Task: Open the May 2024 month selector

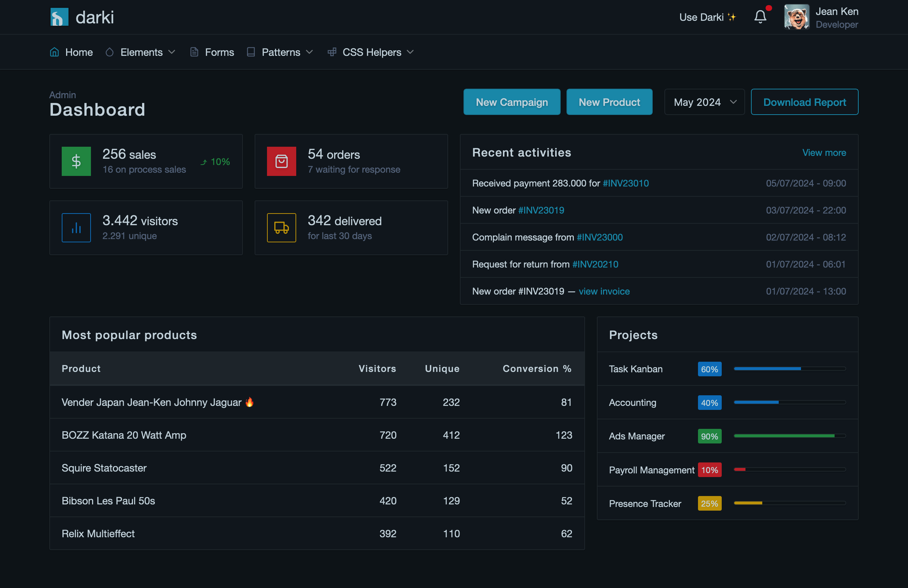Action: pos(704,102)
